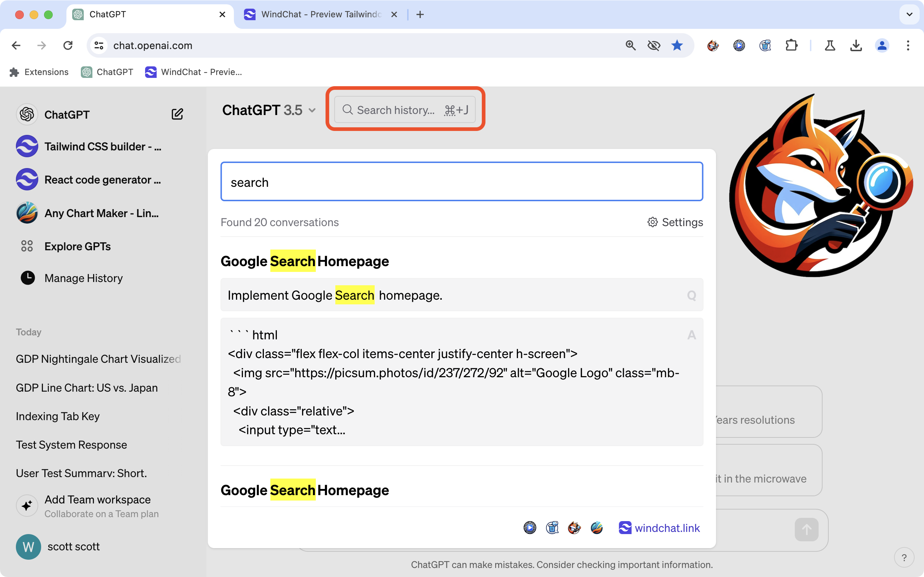Open the GDP Nightingale Chart Visualized conversation
This screenshot has height=577, width=924.
tap(98, 359)
